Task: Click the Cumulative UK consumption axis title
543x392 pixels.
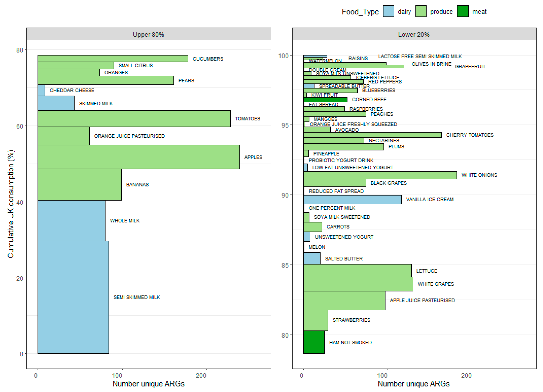Action: click(11, 204)
